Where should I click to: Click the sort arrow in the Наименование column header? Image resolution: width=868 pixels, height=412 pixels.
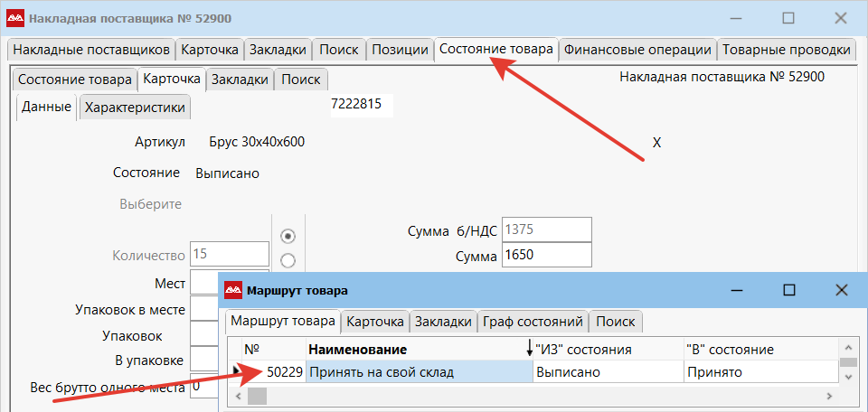[529, 350]
